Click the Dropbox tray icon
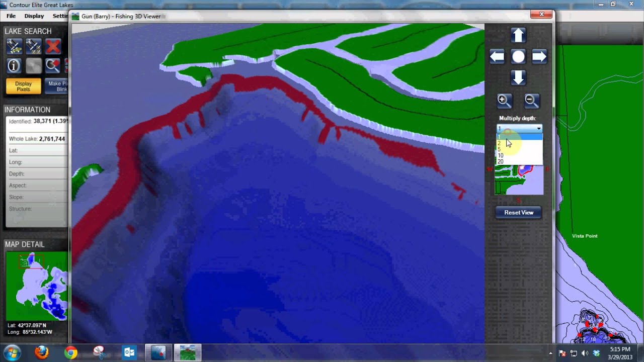The image size is (644, 362). tap(596, 353)
